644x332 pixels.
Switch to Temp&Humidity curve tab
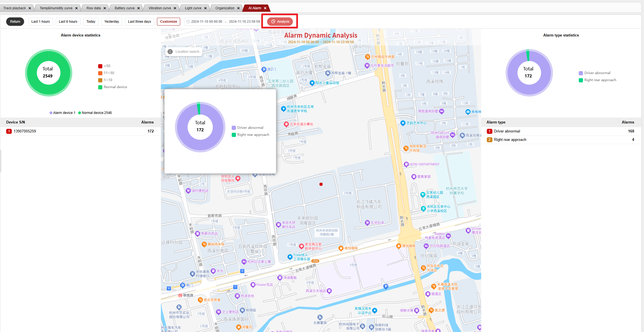[x=56, y=8]
